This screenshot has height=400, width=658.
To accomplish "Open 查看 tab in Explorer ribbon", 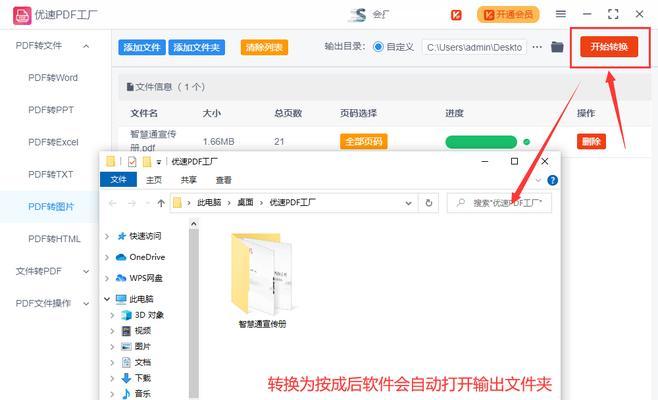I will point(223,180).
